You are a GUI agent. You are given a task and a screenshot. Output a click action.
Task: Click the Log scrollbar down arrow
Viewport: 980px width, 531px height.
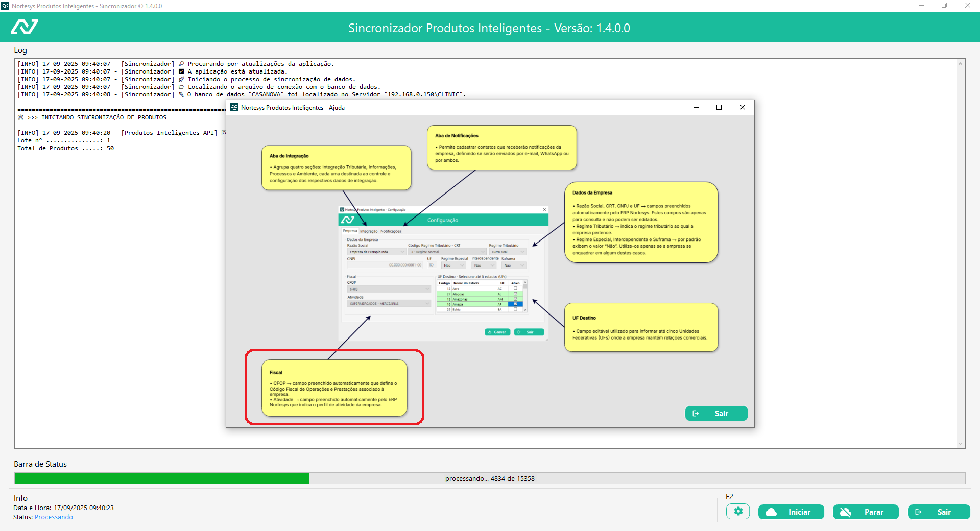[960, 444]
